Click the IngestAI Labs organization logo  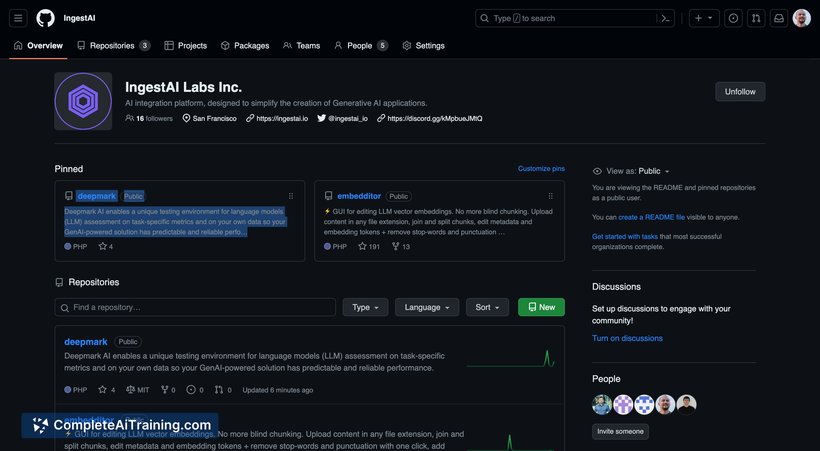tap(83, 101)
